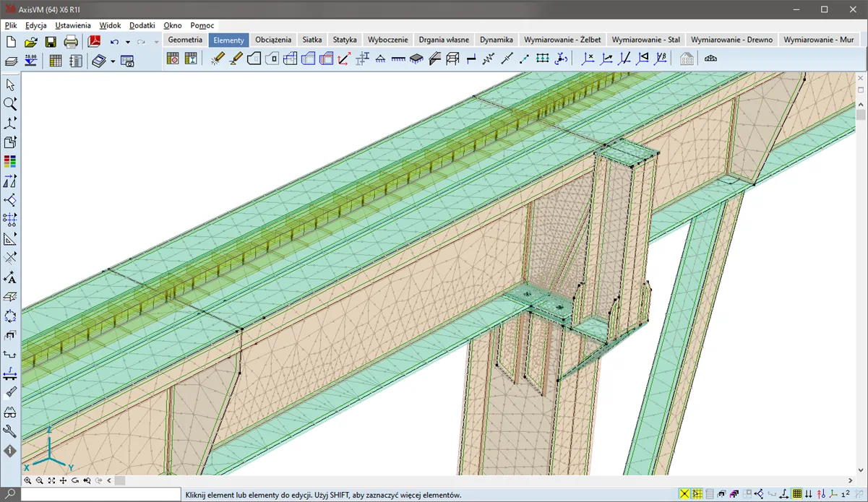Click the Print icon in the toolbar
This screenshot has width=868, height=502.
pos(71,42)
